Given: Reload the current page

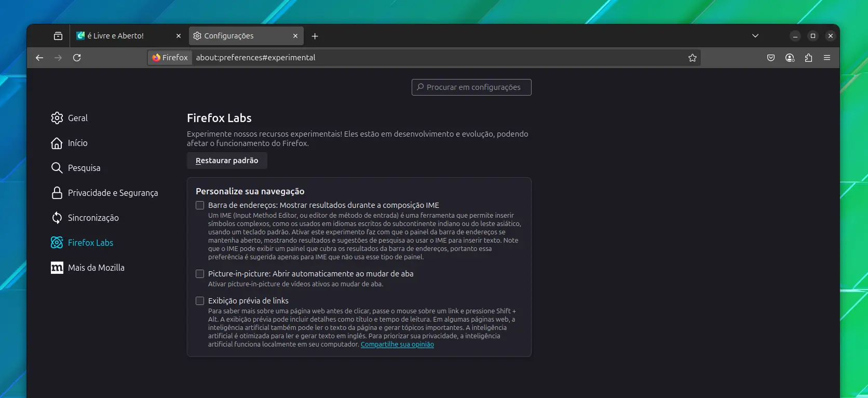Looking at the screenshot, I should [x=77, y=58].
